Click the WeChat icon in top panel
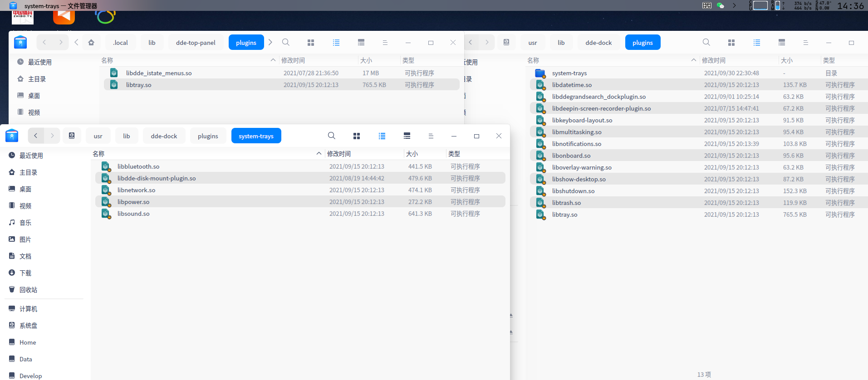 tap(720, 5)
